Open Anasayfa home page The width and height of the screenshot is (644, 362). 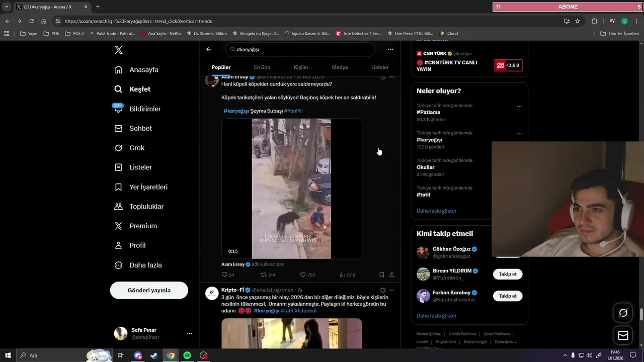tap(136, 70)
